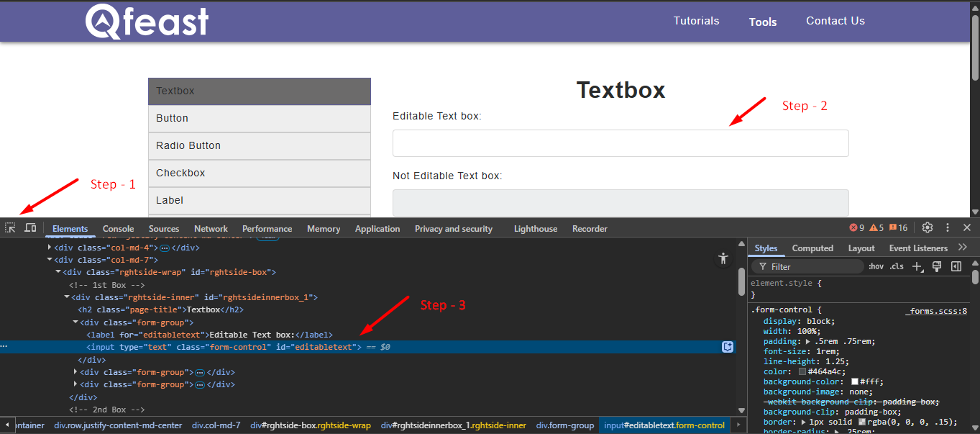The height and width of the screenshot is (434, 980).
Task: Expand the padding shorthand triangle in Styles
Action: pos(807,342)
